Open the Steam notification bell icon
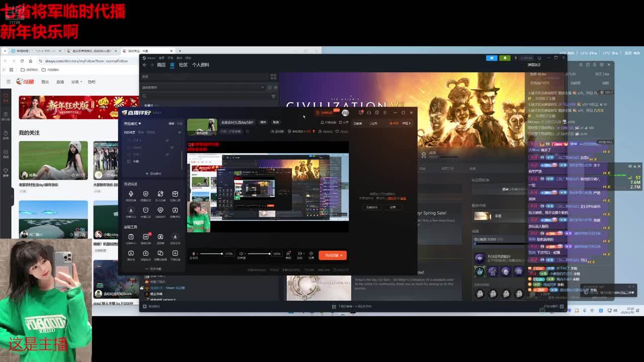 [x=505, y=58]
